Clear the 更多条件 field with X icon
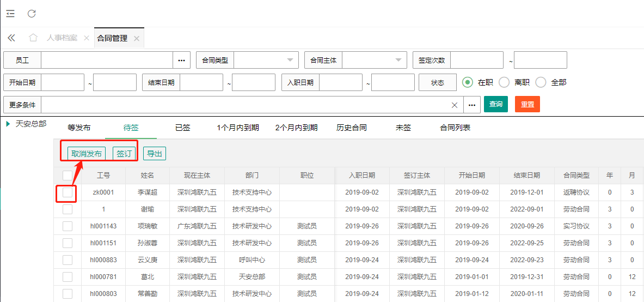The image size is (644, 302). (455, 105)
